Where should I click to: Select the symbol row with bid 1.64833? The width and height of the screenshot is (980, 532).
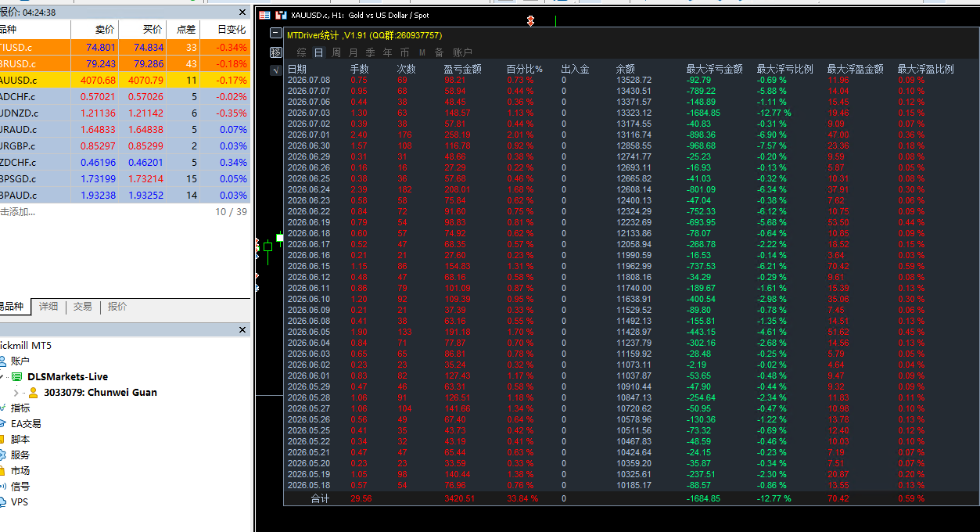(x=125, y=129)
